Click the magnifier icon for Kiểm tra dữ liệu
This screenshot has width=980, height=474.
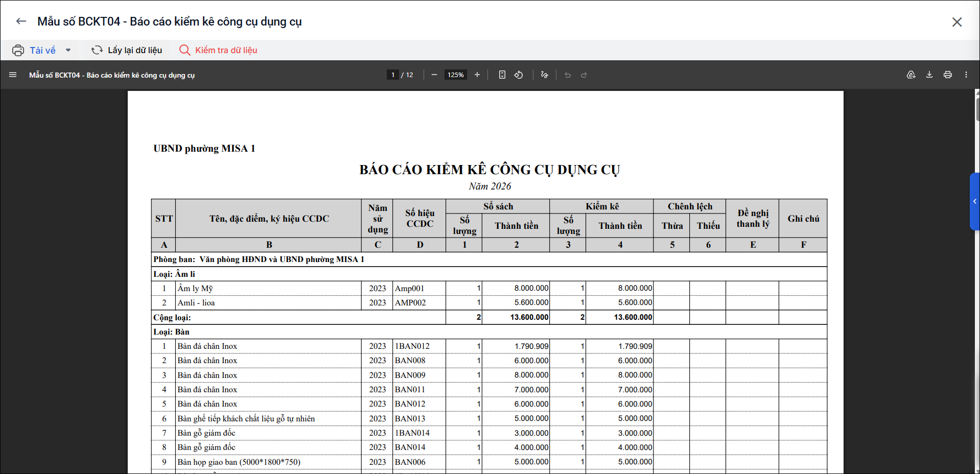click(x=184, y=50)
